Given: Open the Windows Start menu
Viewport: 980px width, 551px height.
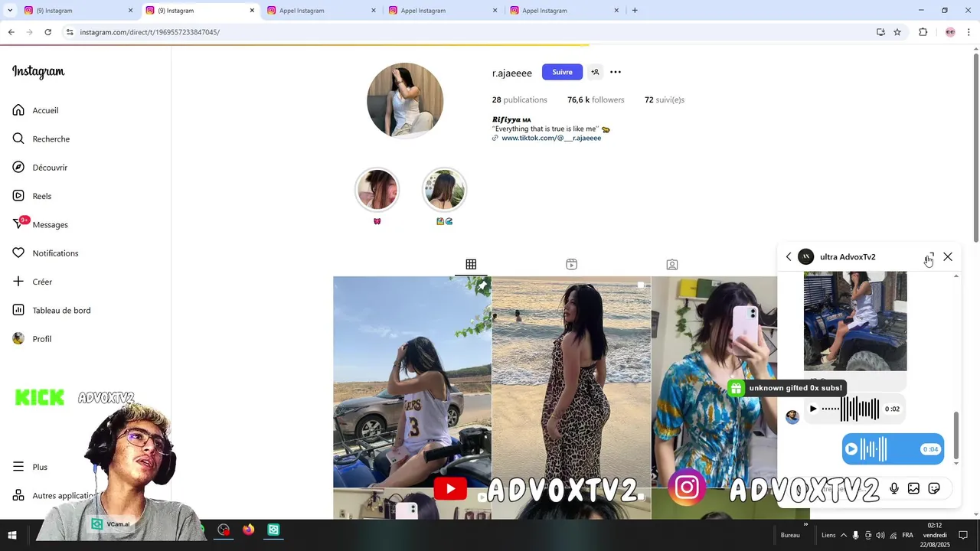Looking at the screenshot, I should point(12,535).
